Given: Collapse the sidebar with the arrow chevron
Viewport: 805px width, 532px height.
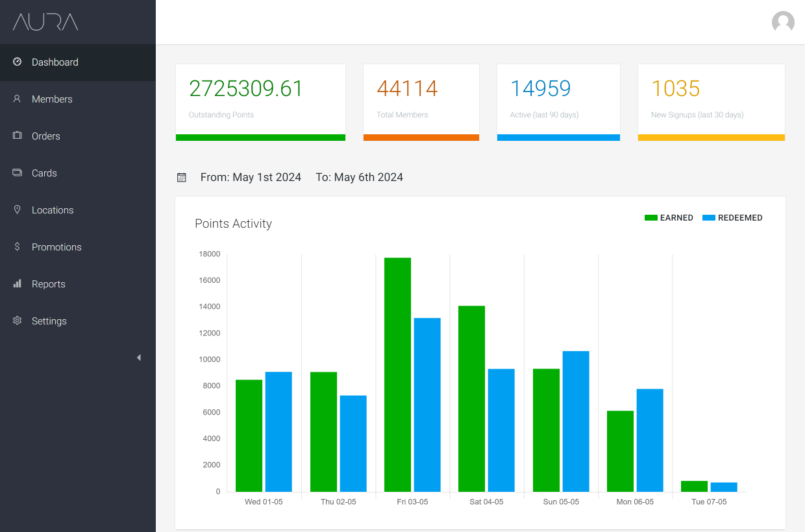Looking at the screenshot, I should tap(139, 357).
